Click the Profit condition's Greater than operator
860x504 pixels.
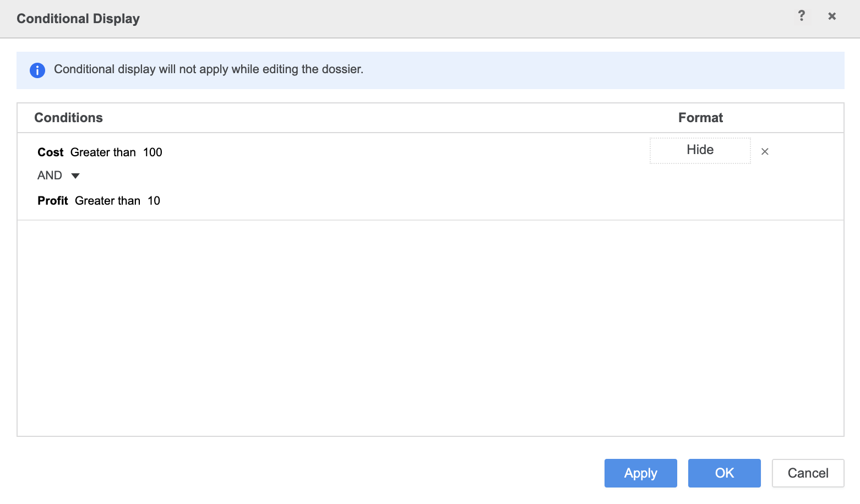point(107,201)
